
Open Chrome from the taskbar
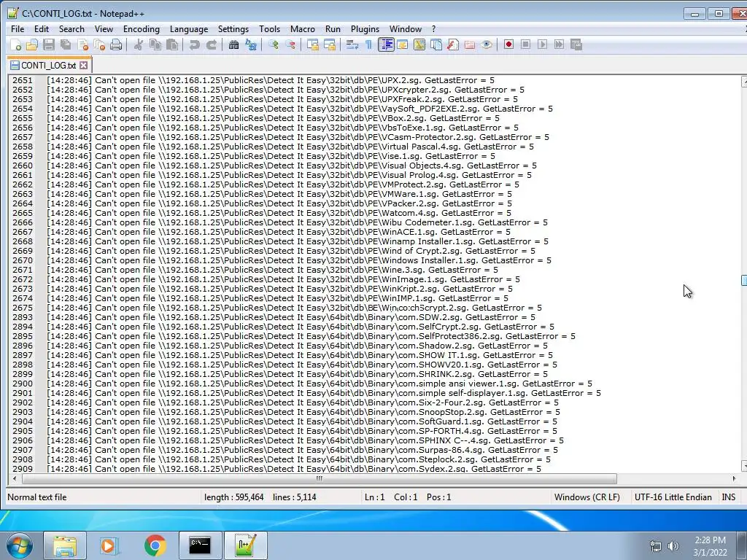[x=155, y=545]
